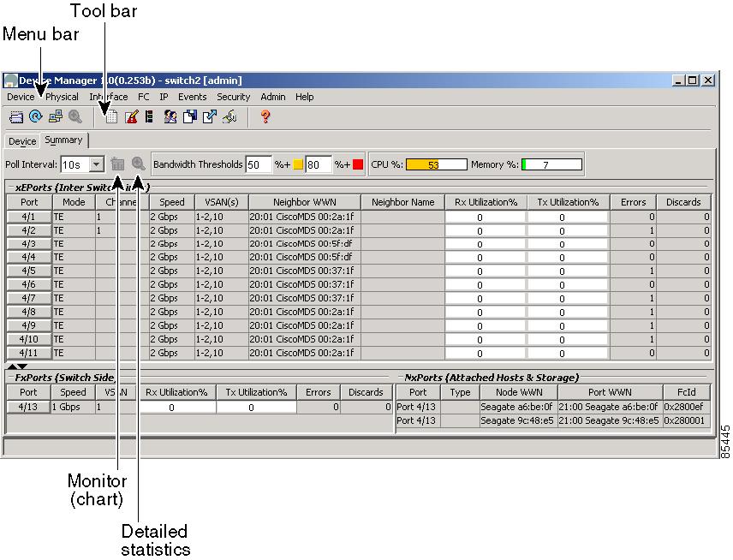
Task: Open the Physical menu
Action: click(62, 97)
